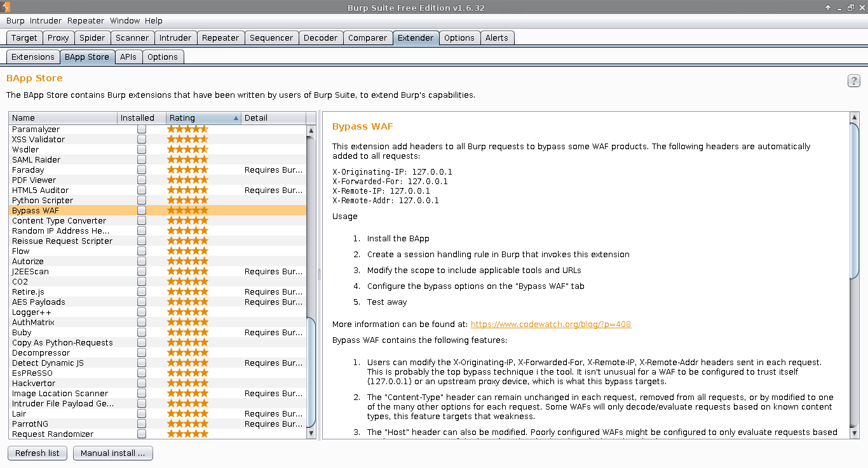The image size is (868, 468).
Task: Toggle Installed checkbox for XSS Validator
Action: tap(142, 139)
